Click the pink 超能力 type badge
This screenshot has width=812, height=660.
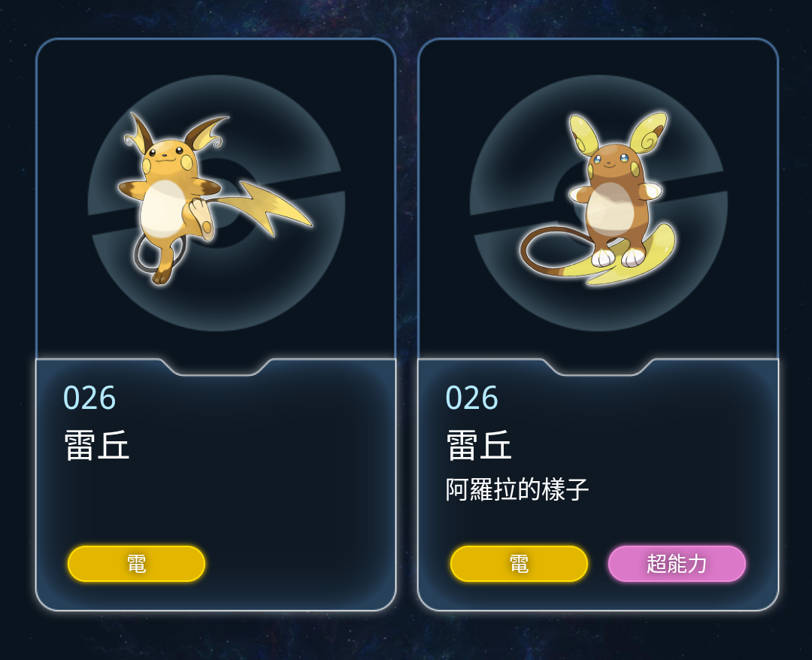click(677, 563)
